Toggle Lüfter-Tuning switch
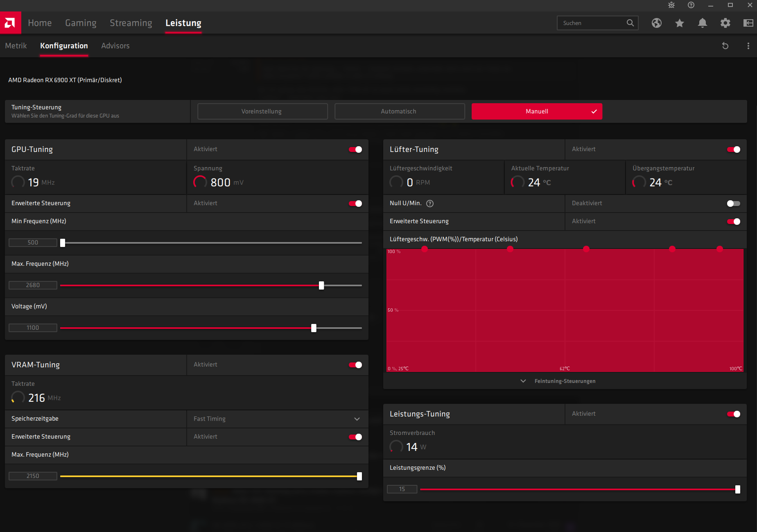This screenshot has height=532, width=757. click(734, 149)
